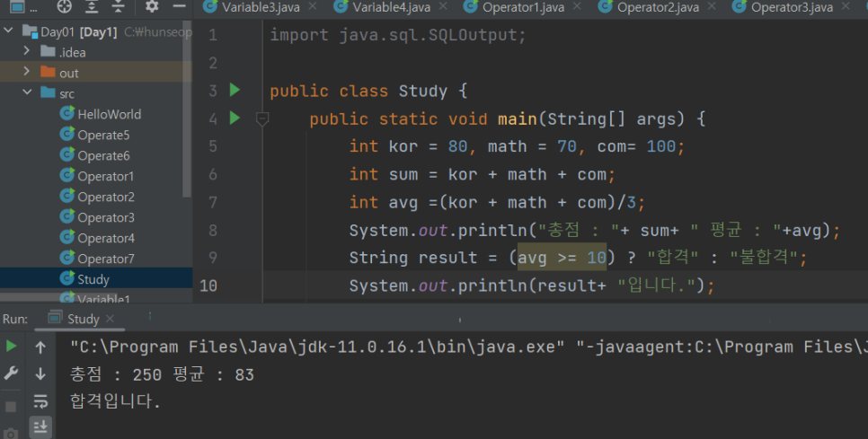The width and height of the screenshot is (868, 439).
Task: Run main method from line 4 gutter
Action: click(x=235, y=118)
